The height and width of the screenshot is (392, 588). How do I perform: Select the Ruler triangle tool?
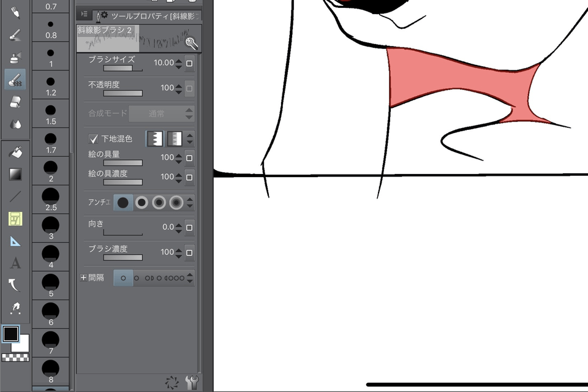(x=15, y=241)
